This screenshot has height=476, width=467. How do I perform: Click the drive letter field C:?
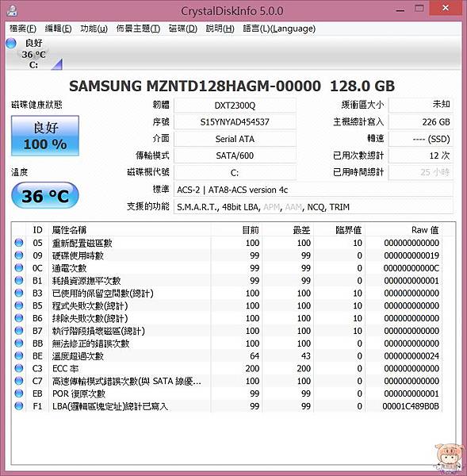(x=235, y=172)
